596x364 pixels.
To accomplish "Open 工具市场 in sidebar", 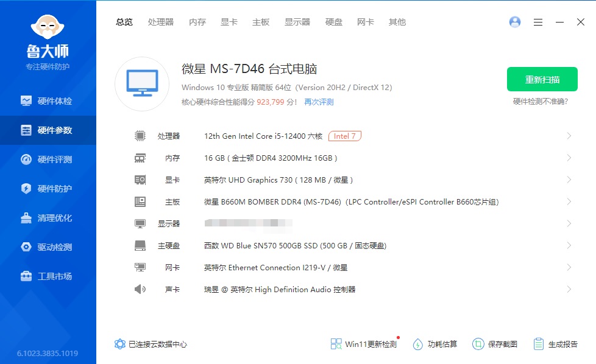I will [x=48, y=276].
